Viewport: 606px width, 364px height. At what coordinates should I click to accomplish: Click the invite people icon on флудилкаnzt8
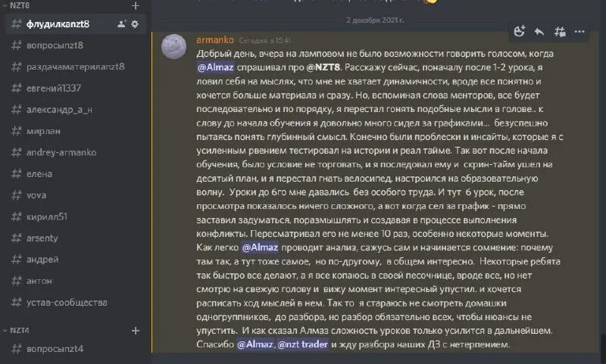tap(122, 24)
